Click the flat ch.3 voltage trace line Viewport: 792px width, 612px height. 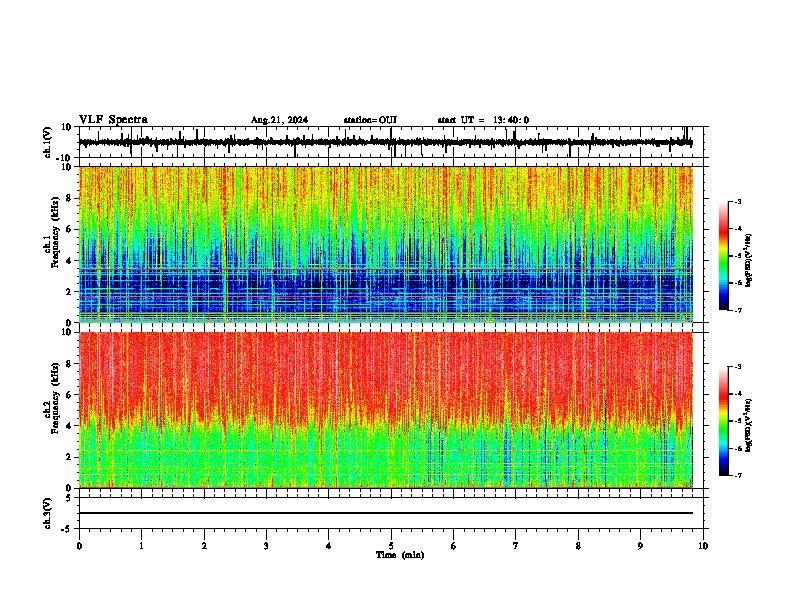(x=385, y=513)
